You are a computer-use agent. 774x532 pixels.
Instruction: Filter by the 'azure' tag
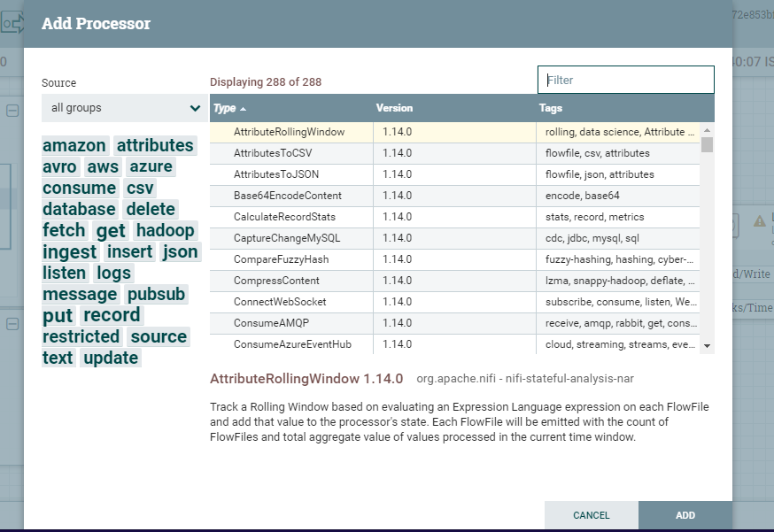click(151, 166)
